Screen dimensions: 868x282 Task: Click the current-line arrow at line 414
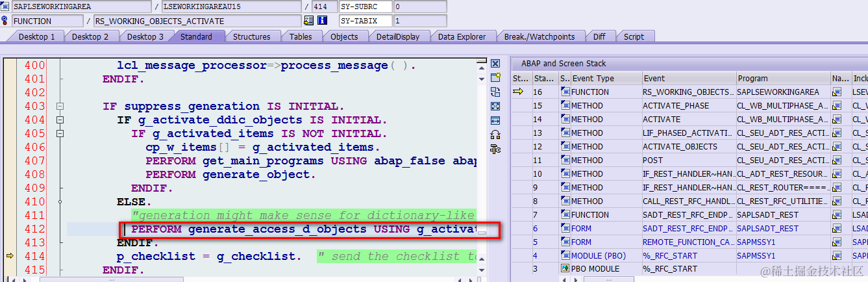click(x=10, y=256)
